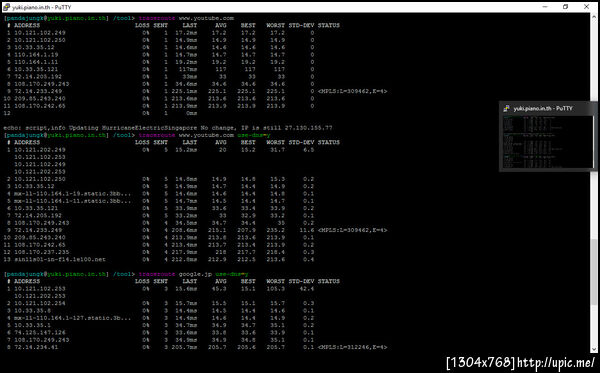Minimize the PuTTY terminal window
The width and height of the screenshot is (600, 373).
tap(545, 7)
